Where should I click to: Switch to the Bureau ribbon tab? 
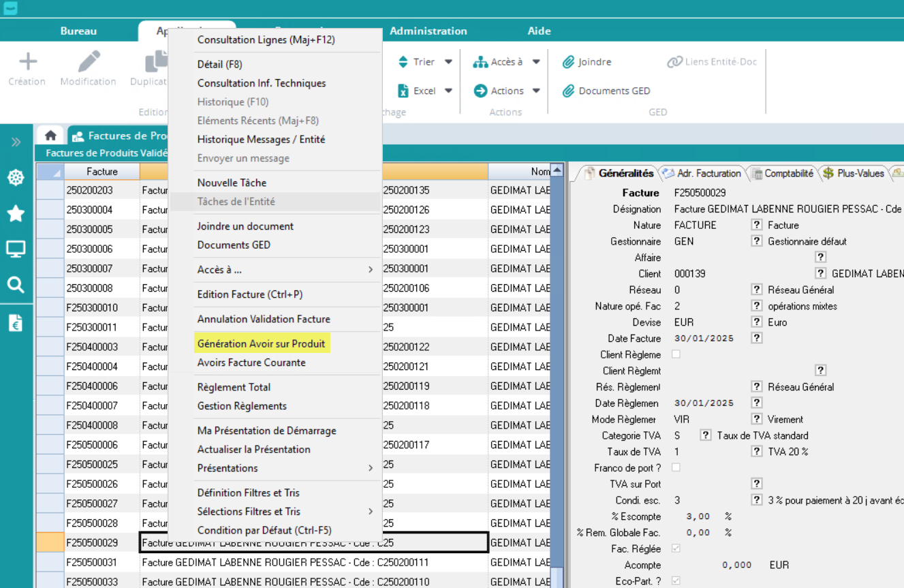[78, 31]
